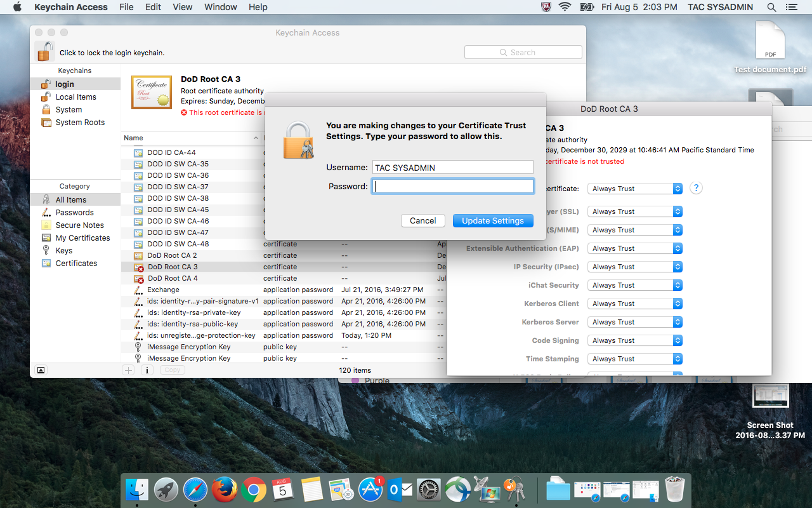
Task: Show the My Certificates category
Action: [75, 237]
